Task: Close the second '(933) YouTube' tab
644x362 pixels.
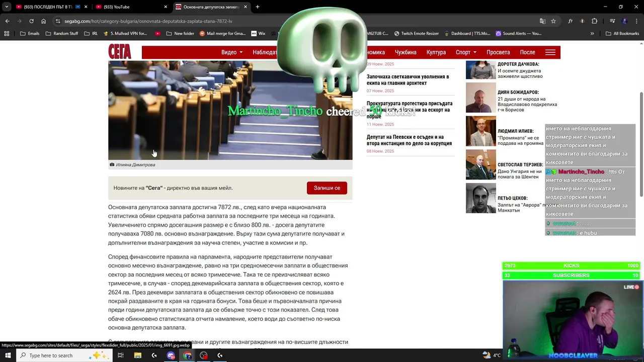Action: point(166,7)
